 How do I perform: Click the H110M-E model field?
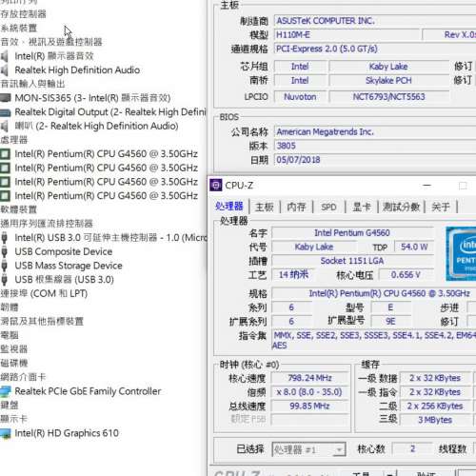(x=347, y=35)
